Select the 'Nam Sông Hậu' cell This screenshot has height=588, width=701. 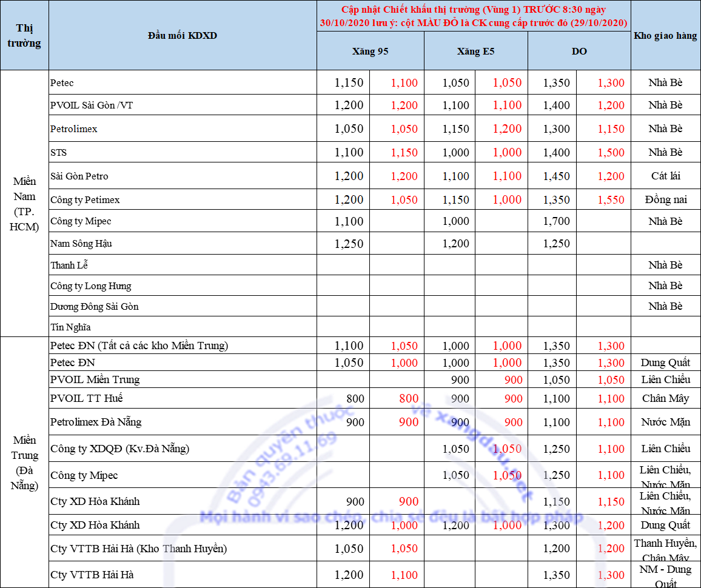[183, 243]
